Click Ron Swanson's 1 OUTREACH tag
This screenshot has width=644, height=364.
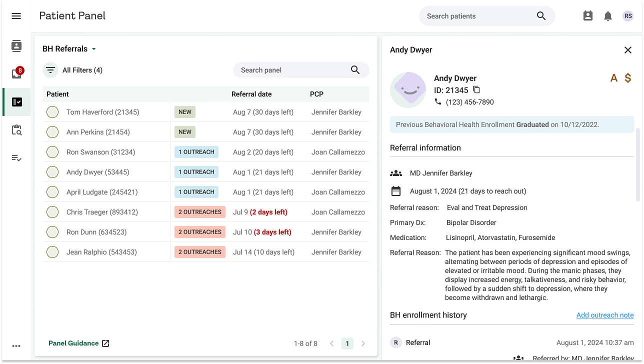(196, 152)
